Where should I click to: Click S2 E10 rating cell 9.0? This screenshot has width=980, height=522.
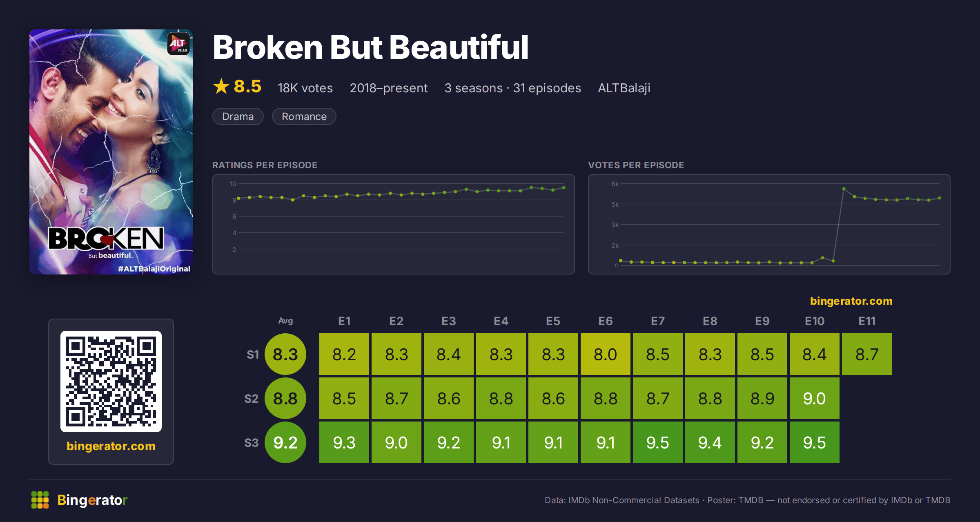coord(815,398)
